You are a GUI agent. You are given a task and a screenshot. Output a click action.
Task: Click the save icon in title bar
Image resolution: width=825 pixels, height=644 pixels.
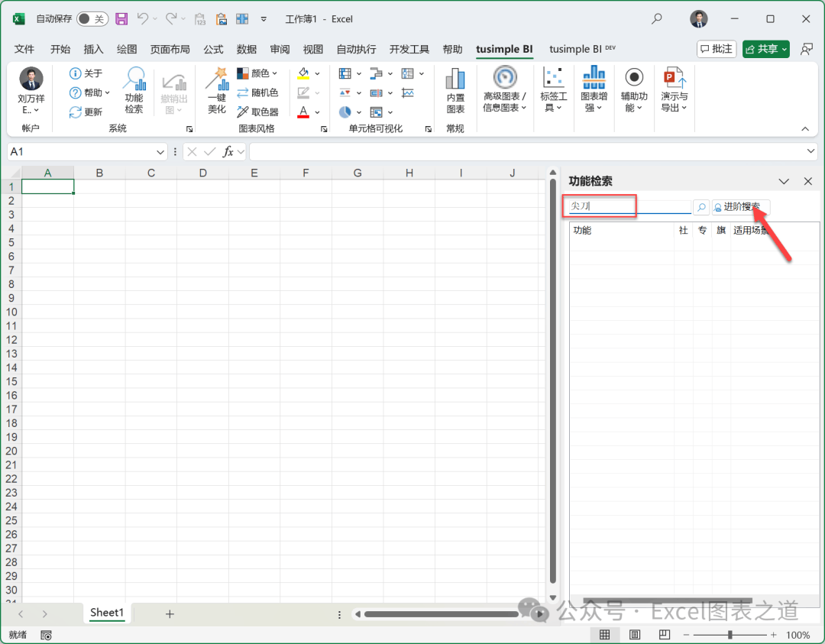(x=121, y=19)
